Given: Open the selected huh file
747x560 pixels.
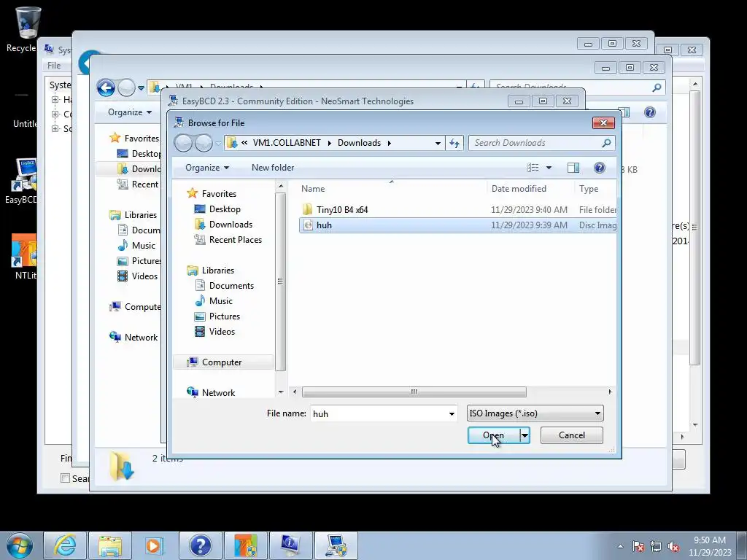Looking at the screenshot, I should (494, 435).
